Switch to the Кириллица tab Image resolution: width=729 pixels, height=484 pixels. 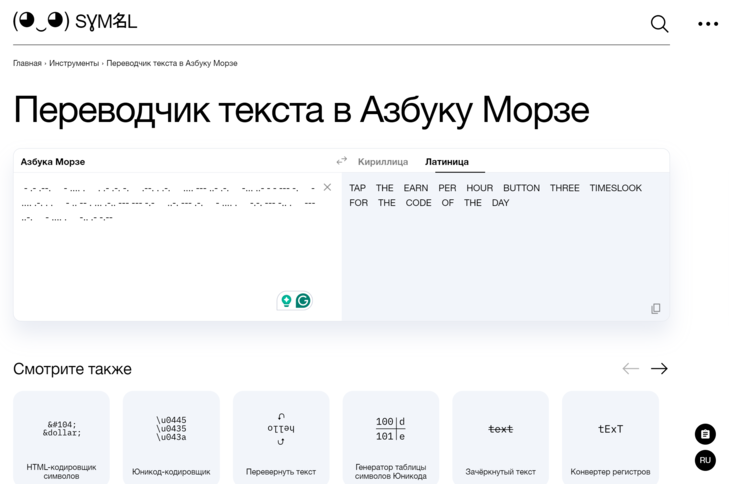[383, 162]
